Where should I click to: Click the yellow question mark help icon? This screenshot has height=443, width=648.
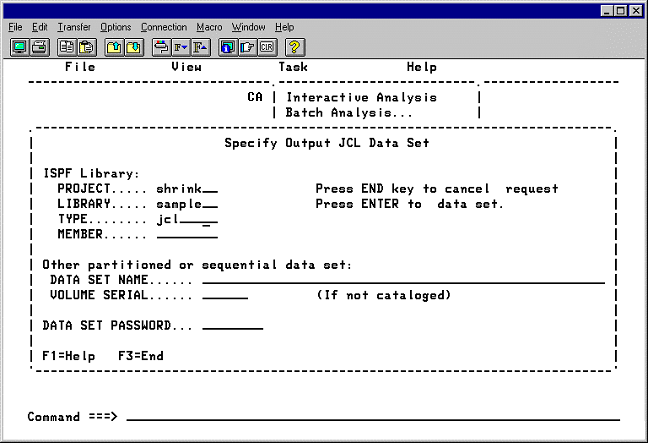[294, 46]
